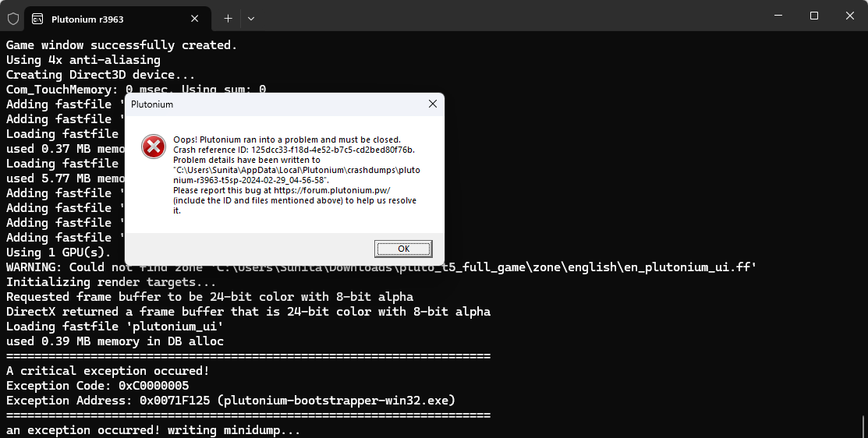Click the command prompt icon in the tab
This screenshot has height=438, width=868.
click(x=37, y=19)
